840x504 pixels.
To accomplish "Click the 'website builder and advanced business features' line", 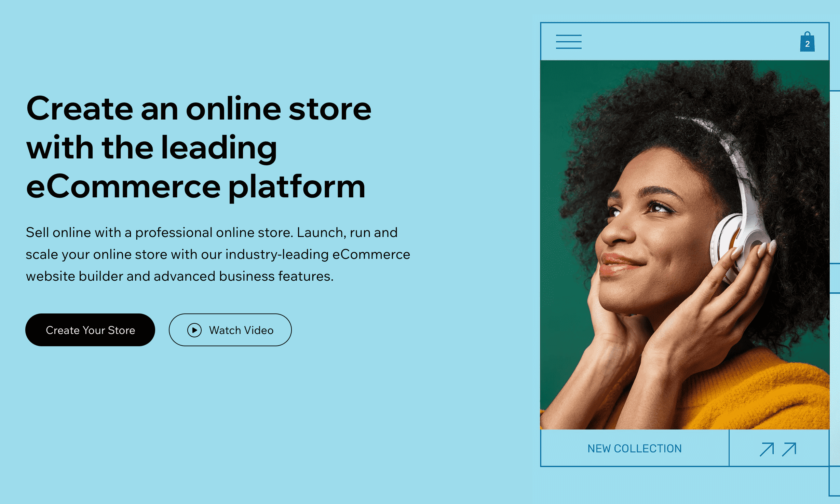I will pyautogui.click(x=179, y=276).
